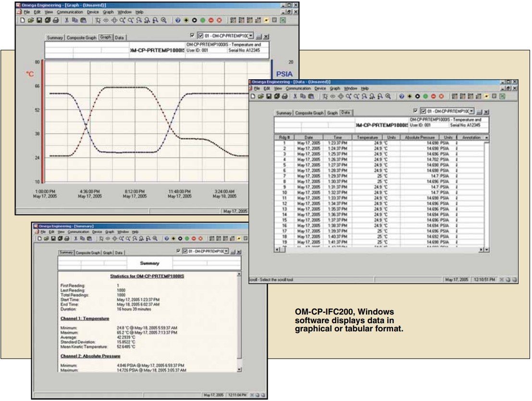The height and width of the screenshot is (401, 532).
Task: Click 'Channel 1: Temperature' heading in Summary
Action: (85, 318)
